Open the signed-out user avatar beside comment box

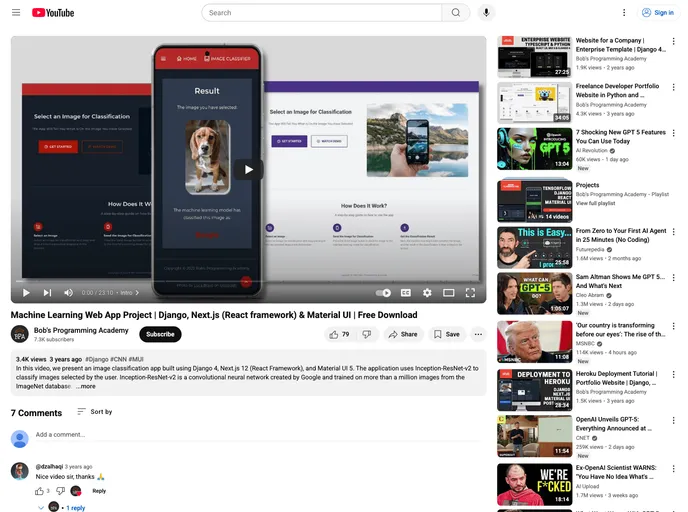[19, 439]
